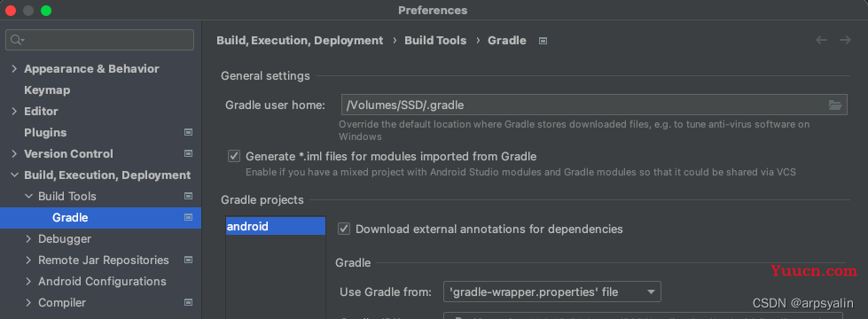This screenshot has height=319, width=868.
Task: Expand the Debugger tree node
Action: (x=28, y=239)
